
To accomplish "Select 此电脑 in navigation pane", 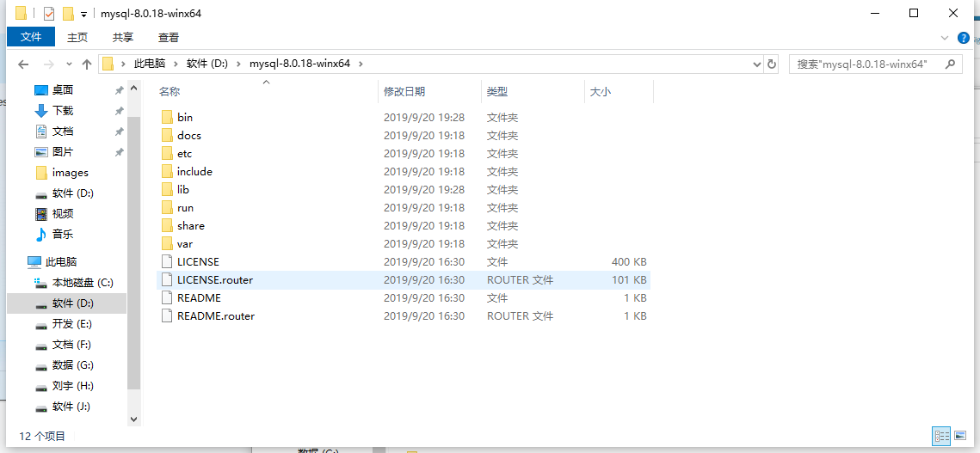I will (60, 262).
